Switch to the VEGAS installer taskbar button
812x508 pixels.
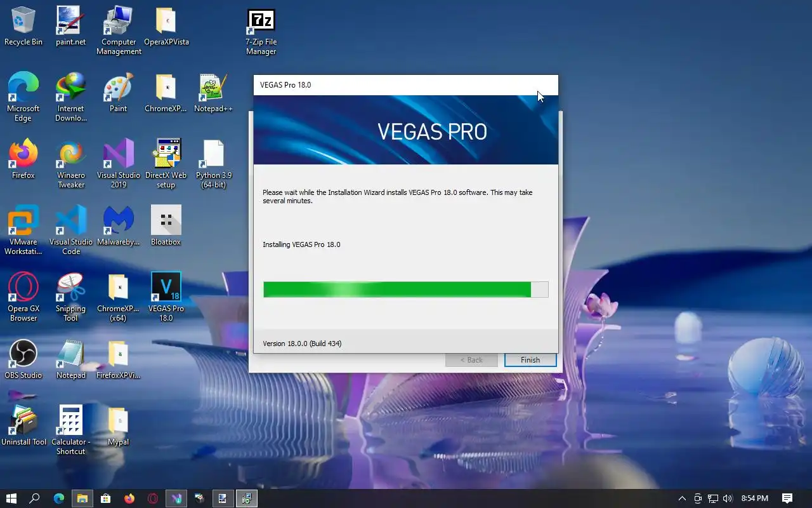click(247, 498)
